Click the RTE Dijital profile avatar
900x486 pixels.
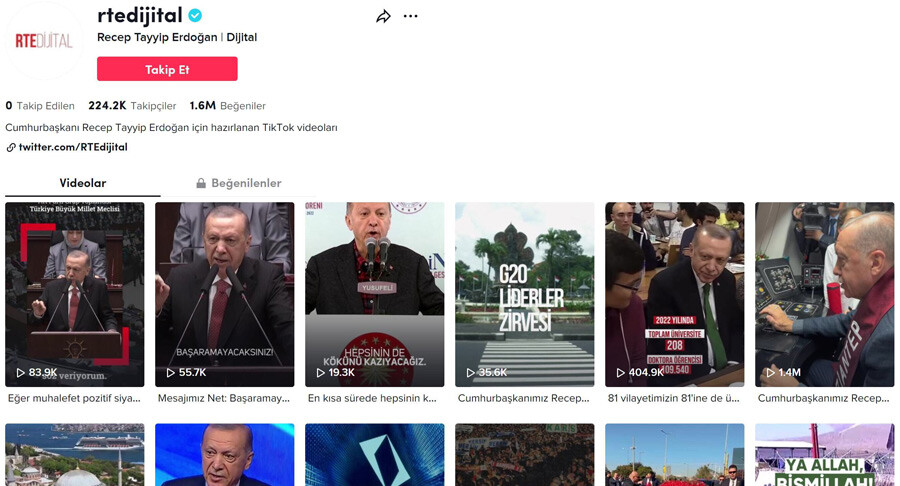point(44,41)
